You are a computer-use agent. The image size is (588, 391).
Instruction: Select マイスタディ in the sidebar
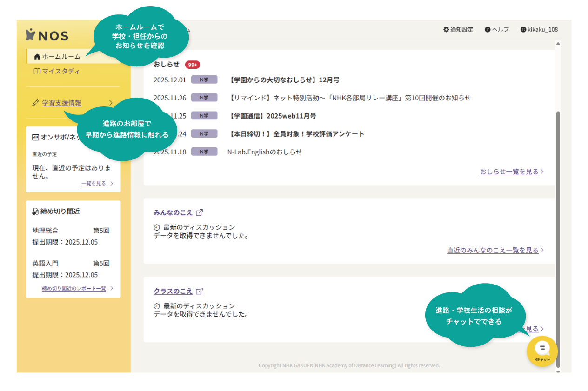point(60,72)
